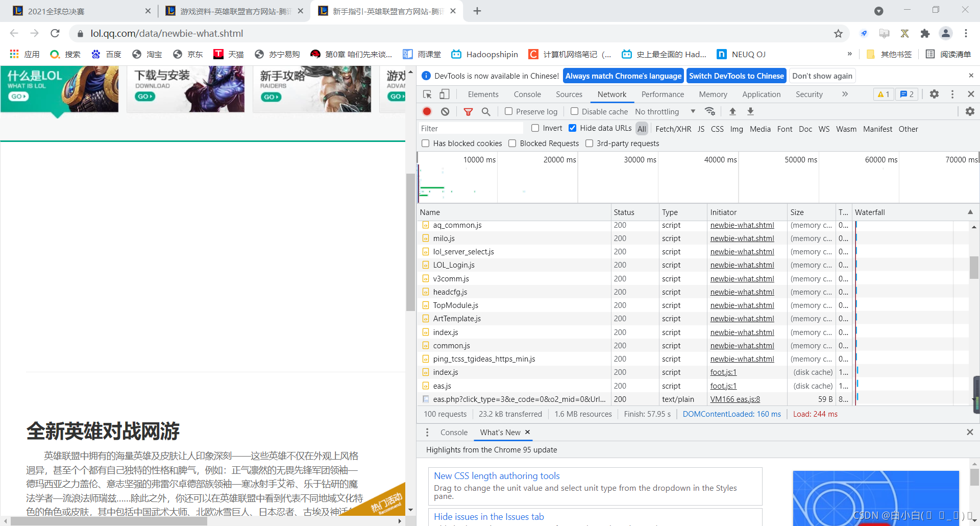Open network search magnifier
The width and height of the screenshot is (980, 526).
[x=486, y=111]
